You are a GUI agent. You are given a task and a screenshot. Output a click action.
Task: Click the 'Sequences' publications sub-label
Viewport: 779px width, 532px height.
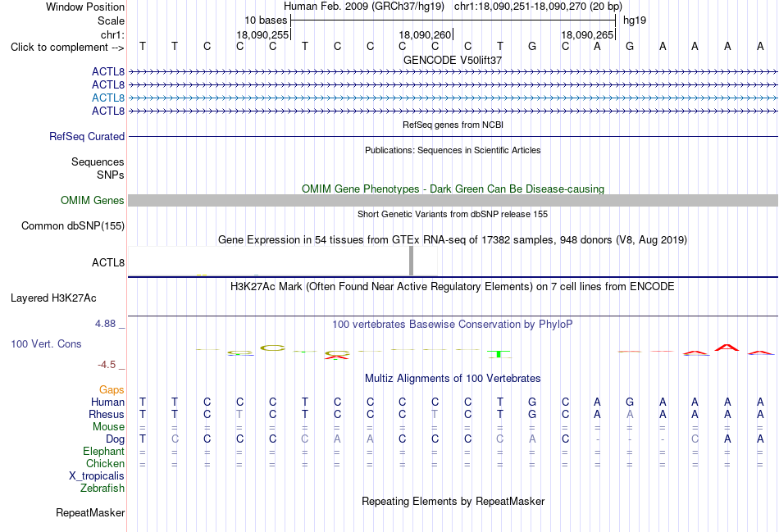98,162
